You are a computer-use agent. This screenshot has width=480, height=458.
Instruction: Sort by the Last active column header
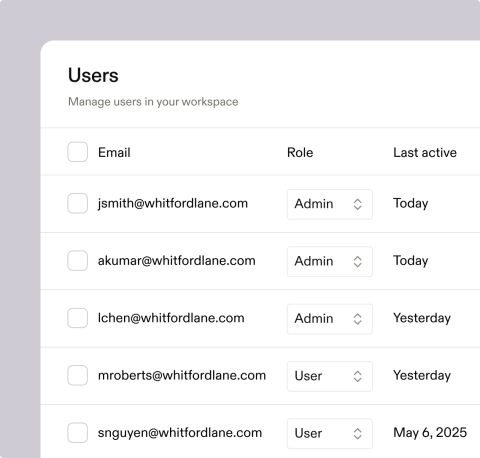[x=425, y=153]
